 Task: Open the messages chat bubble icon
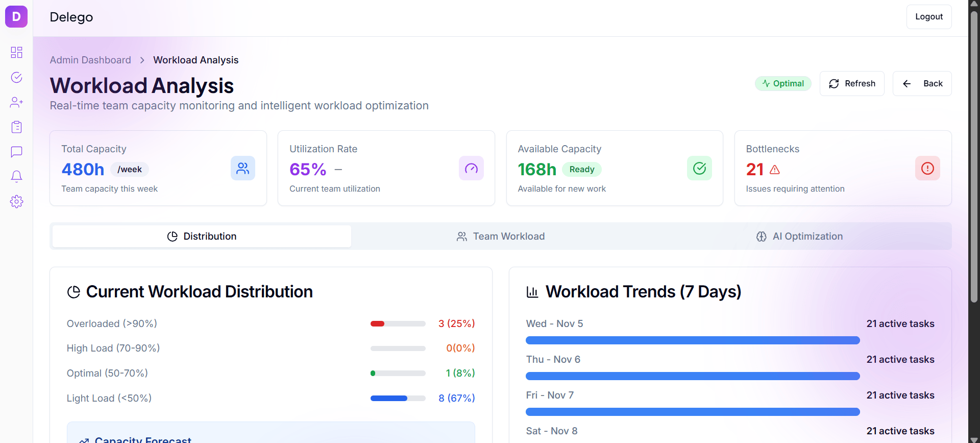click(x=16, y=152)
